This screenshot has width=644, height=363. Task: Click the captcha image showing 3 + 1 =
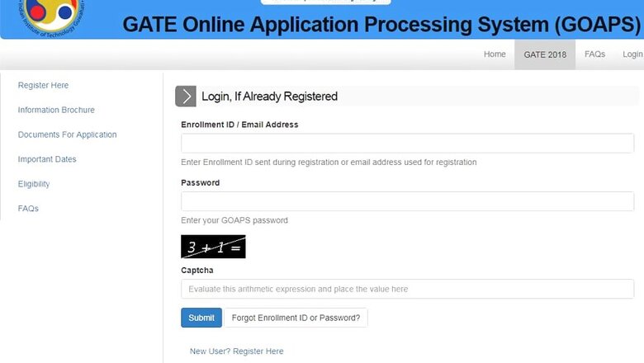click(x=213, y=247)
